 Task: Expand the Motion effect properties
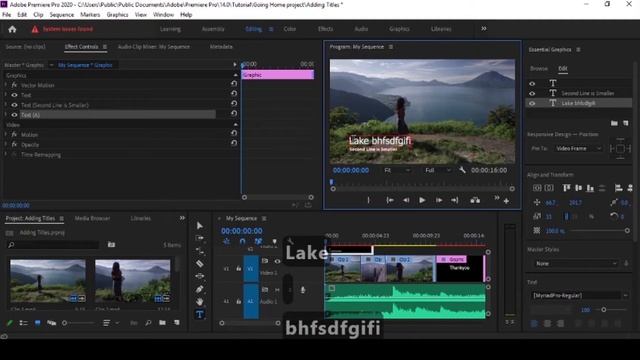pos(6,134)
